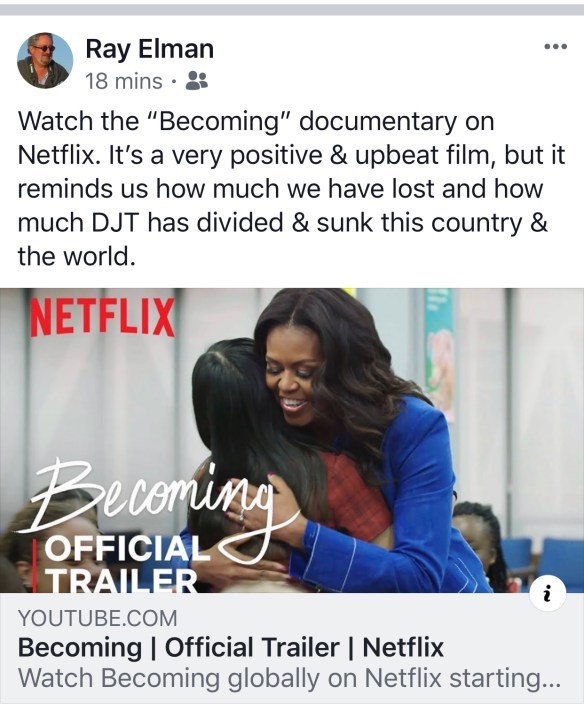Click the info icon on link preview

548,594
